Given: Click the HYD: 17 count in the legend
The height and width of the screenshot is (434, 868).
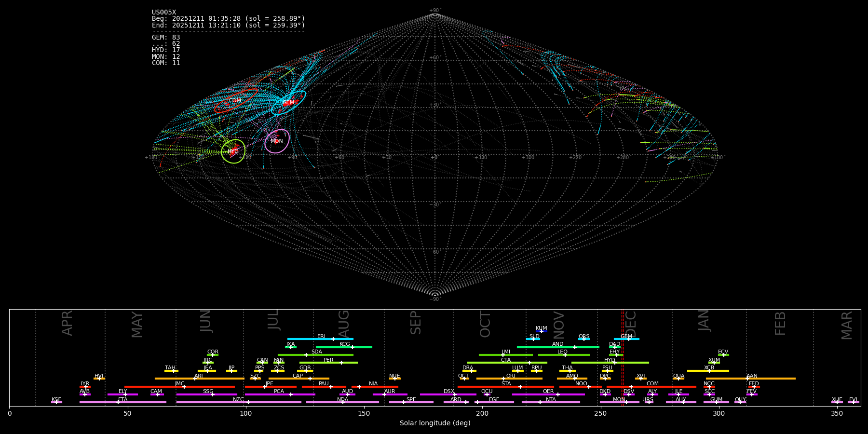Looking at the screenshot, I should (166, 50).
